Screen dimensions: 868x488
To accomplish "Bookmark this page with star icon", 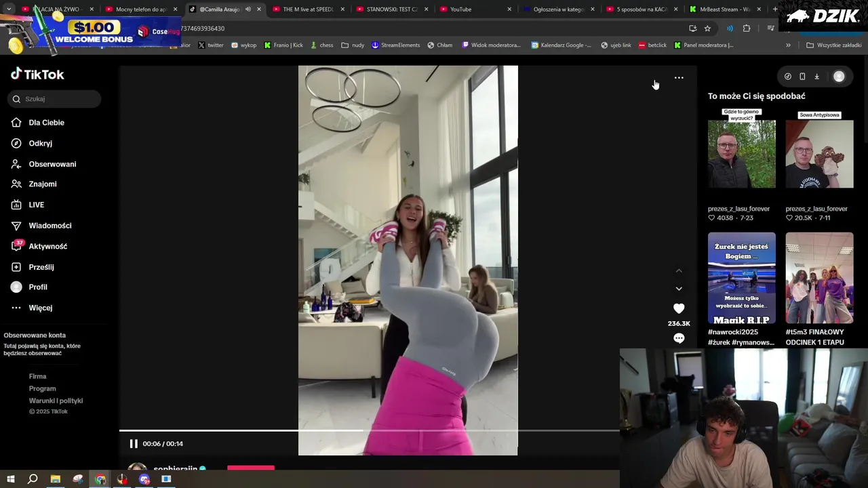I will (707, 28).
